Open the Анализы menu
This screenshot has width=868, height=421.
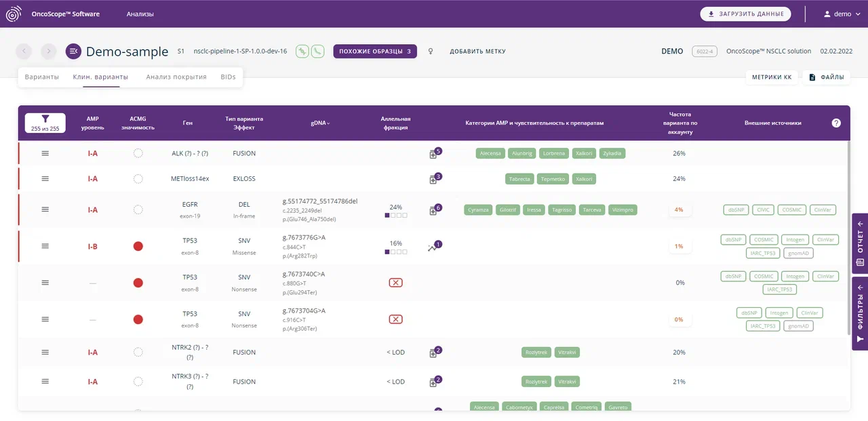140,14
